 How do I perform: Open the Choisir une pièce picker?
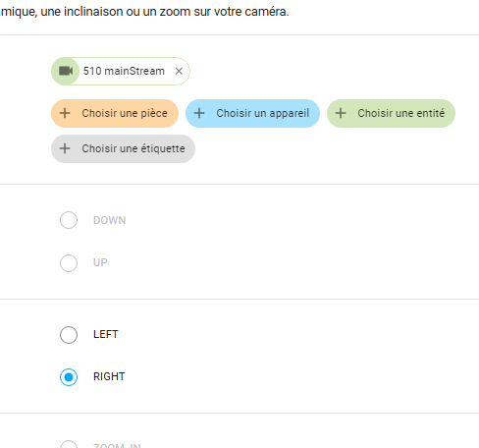[x=115, y=113]
